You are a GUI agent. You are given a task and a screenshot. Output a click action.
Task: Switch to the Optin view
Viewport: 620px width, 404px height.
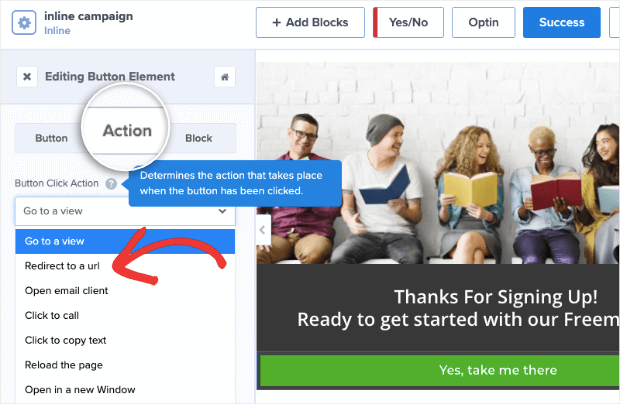click(x=484, y=23)
